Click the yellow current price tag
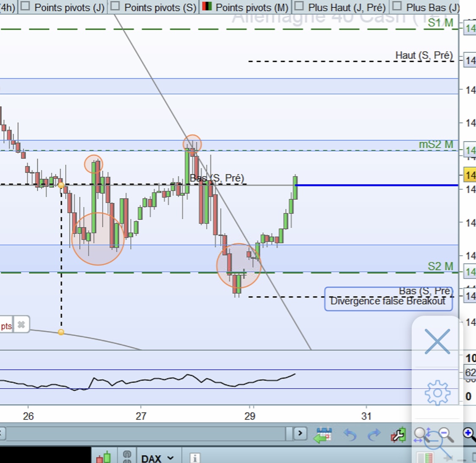The width and height of the screenshot is (476, 463). click(x=470, y=175)
